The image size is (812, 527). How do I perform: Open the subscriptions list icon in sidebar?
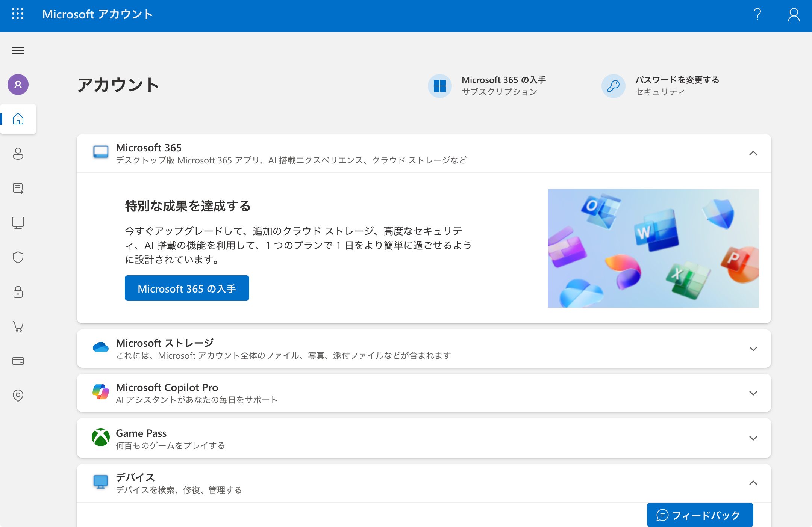coord(18,188)
